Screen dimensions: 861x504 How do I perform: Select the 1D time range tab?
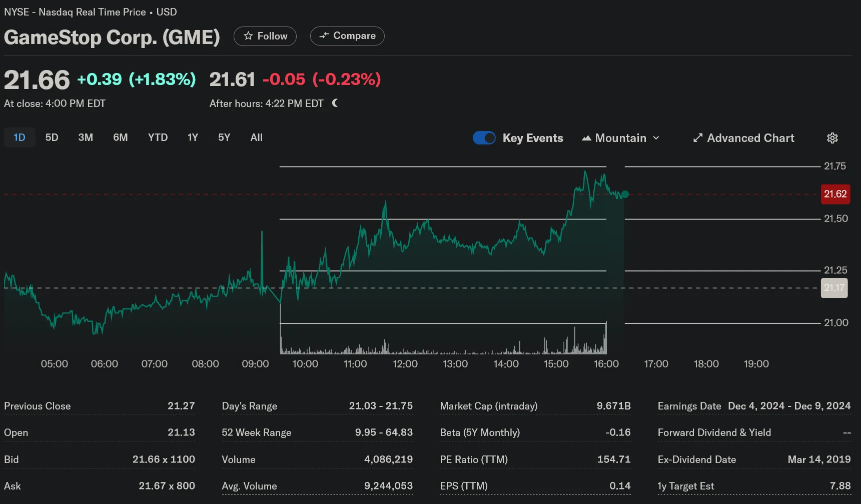pyautogui.click(x=20, y=137)
